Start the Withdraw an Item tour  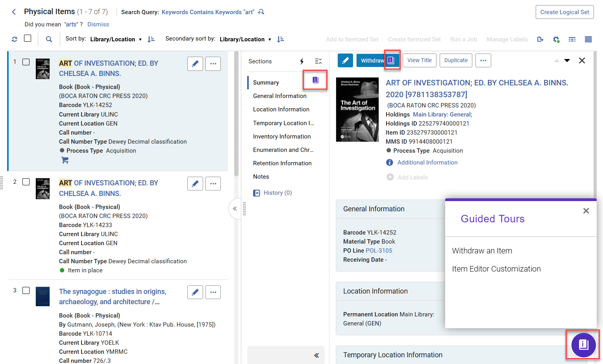(x=482, y=251)
